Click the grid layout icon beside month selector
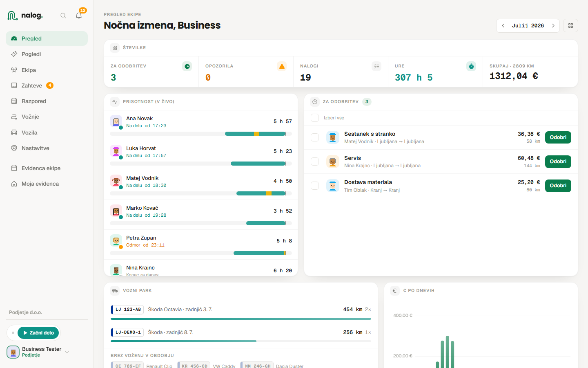Viewport: 588px width, 368px height. pos(570,25)
